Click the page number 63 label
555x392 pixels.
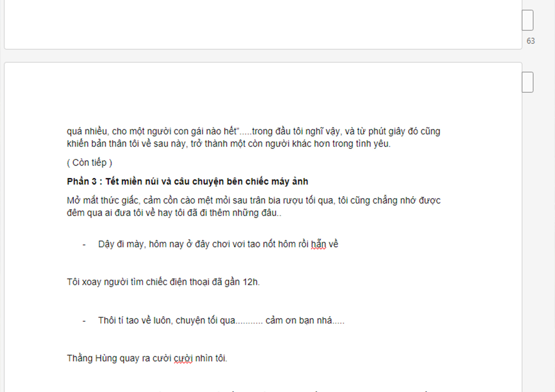531,41
